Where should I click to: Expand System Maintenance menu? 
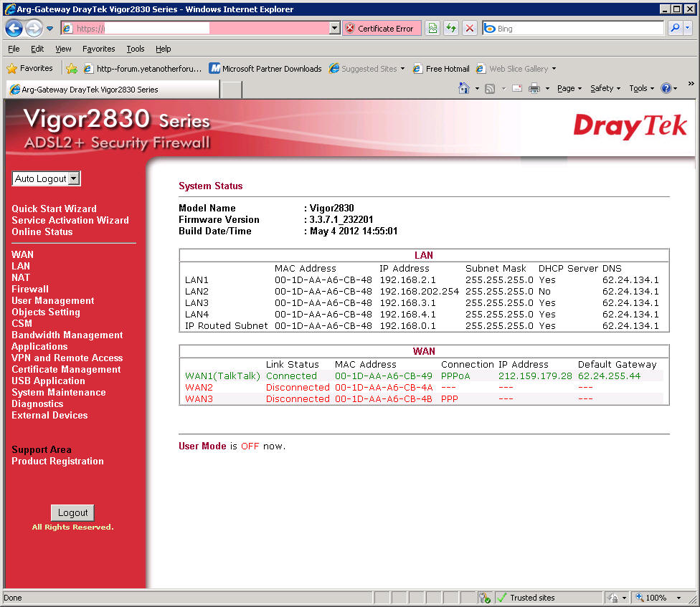pos(59,393)
